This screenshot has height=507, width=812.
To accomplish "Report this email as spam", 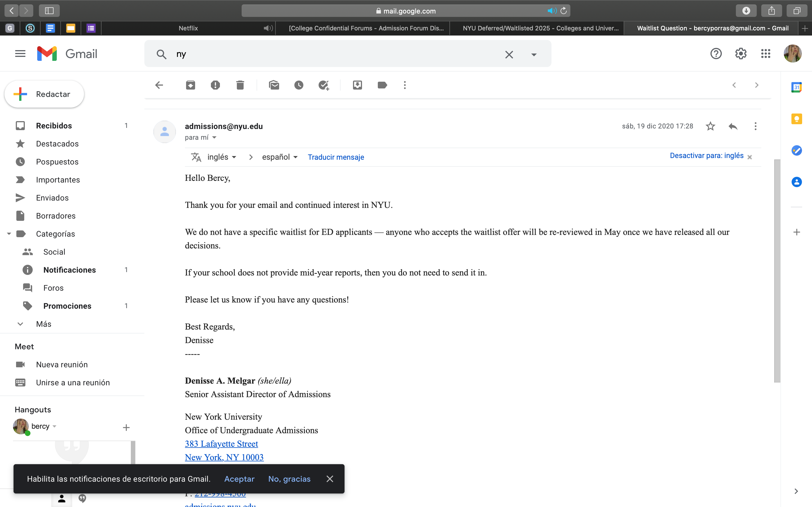I will 215,85.
